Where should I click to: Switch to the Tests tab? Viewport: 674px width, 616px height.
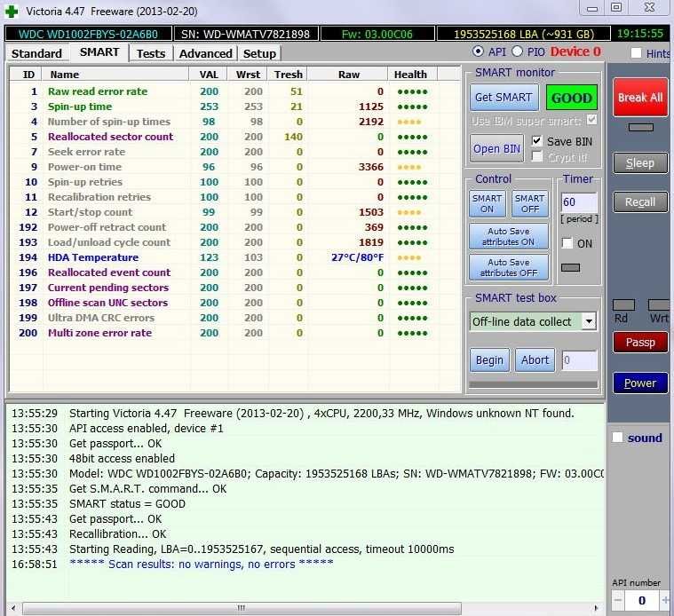pos(151,53)
